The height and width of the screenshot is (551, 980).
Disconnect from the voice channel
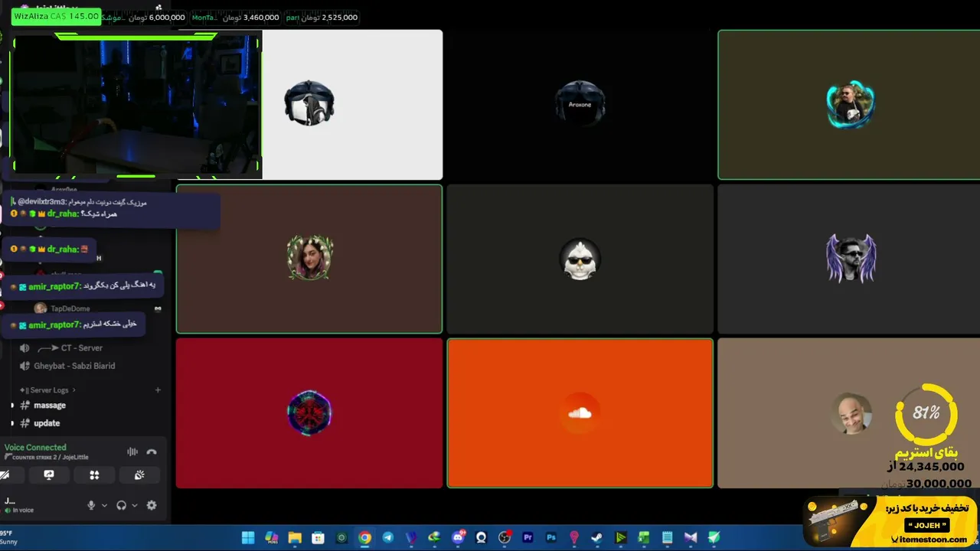click(x=152, y=452)
